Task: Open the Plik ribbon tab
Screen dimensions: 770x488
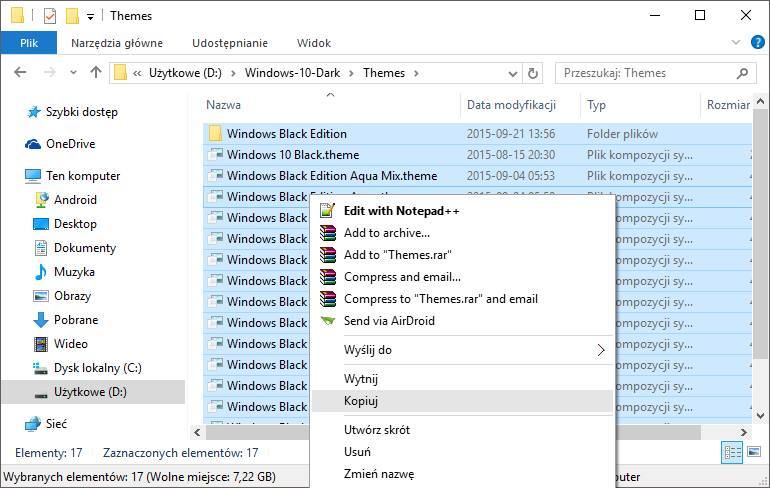Action: tap(29, 43)
